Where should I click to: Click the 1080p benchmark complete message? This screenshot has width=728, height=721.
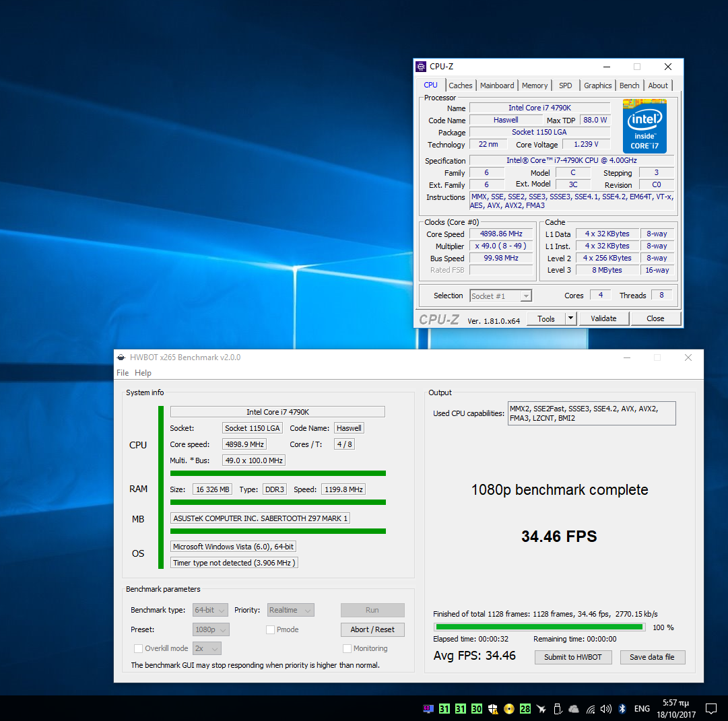click(560, 490)
